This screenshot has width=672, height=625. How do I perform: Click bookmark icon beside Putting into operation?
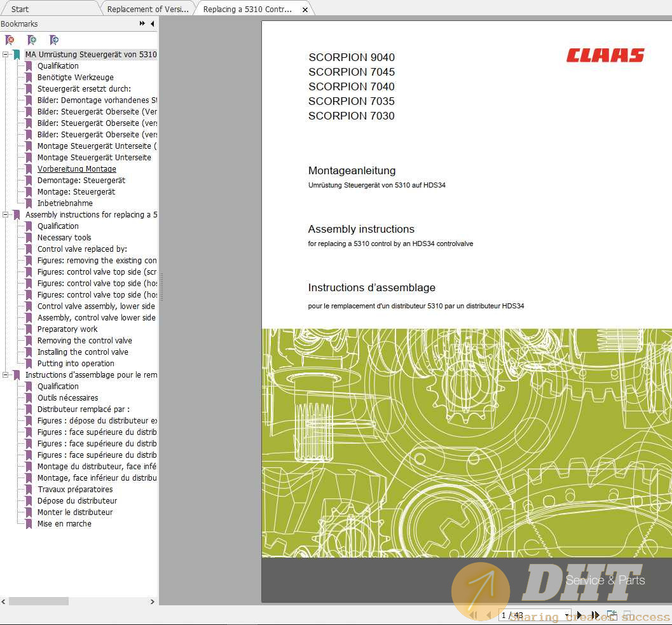pyautogui.click(x=29, y=364)
